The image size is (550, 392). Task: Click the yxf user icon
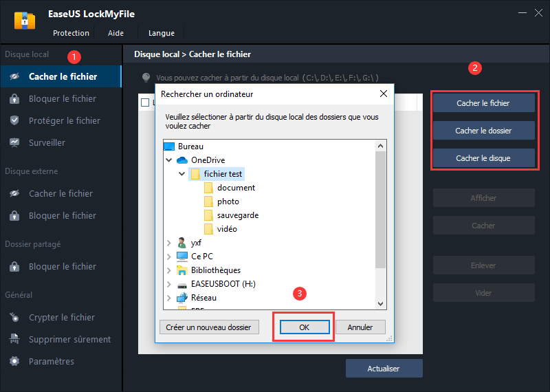pyautogui.click(x=181, y=243)
